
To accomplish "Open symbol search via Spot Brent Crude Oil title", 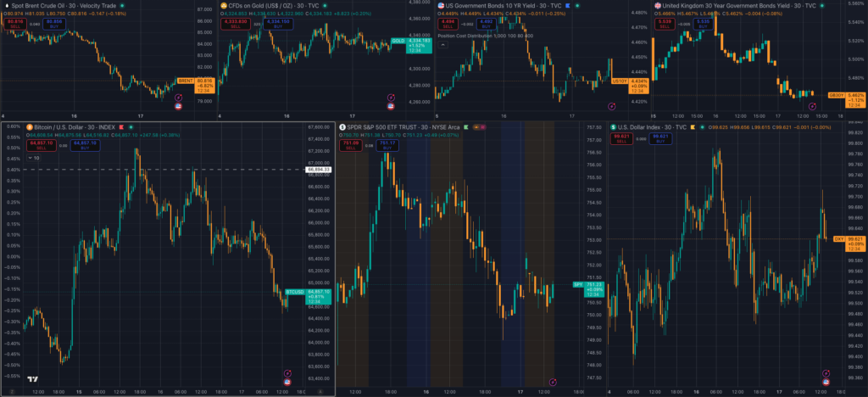I will (x=64, y=6).
